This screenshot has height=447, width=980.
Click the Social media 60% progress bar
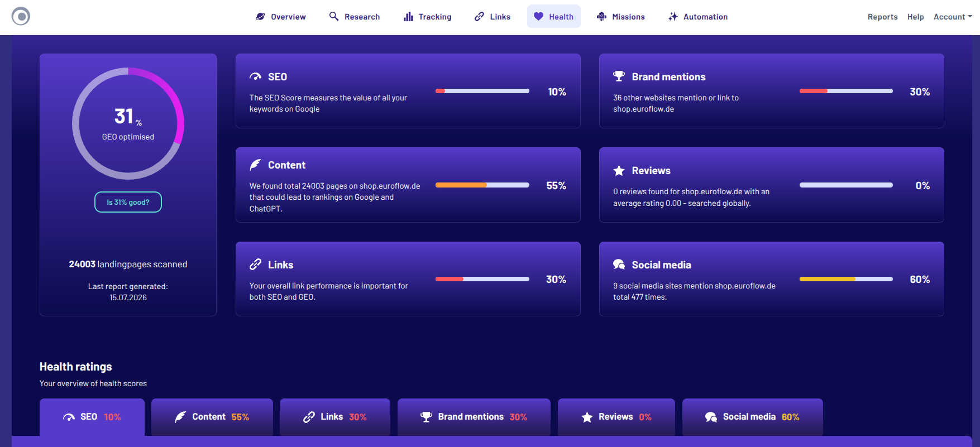(x=846, y=278)
